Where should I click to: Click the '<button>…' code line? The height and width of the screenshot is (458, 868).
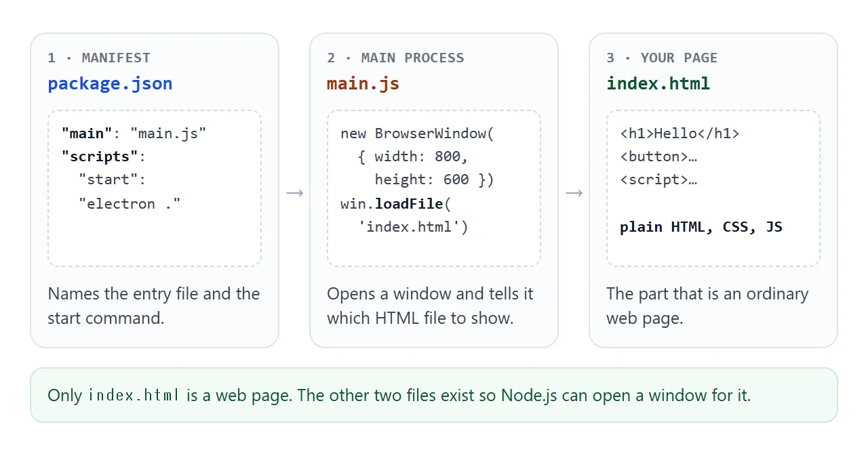(658, 157)
